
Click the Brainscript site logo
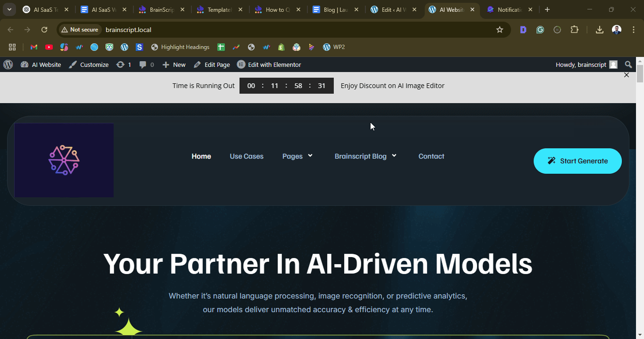click(x=64, y=161)
